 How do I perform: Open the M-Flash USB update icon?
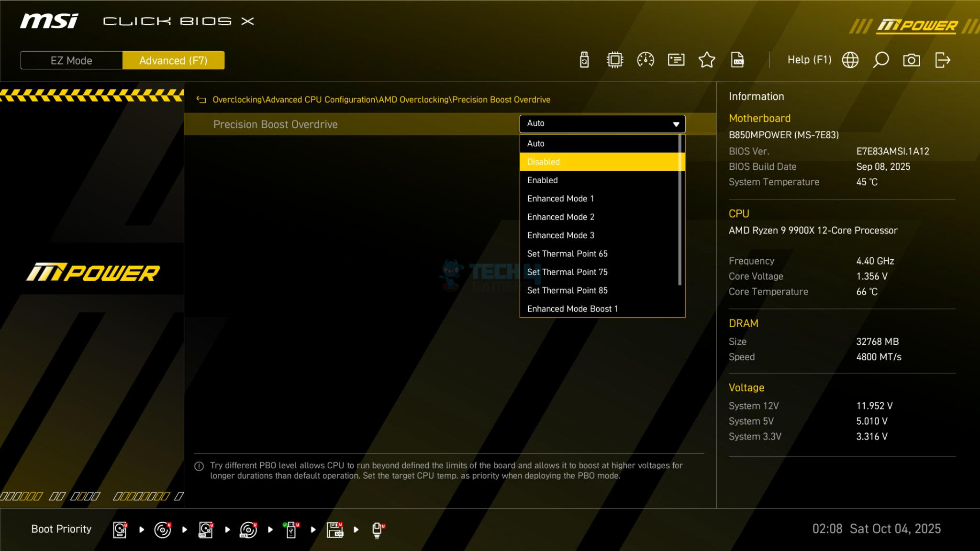pos(584,60)
